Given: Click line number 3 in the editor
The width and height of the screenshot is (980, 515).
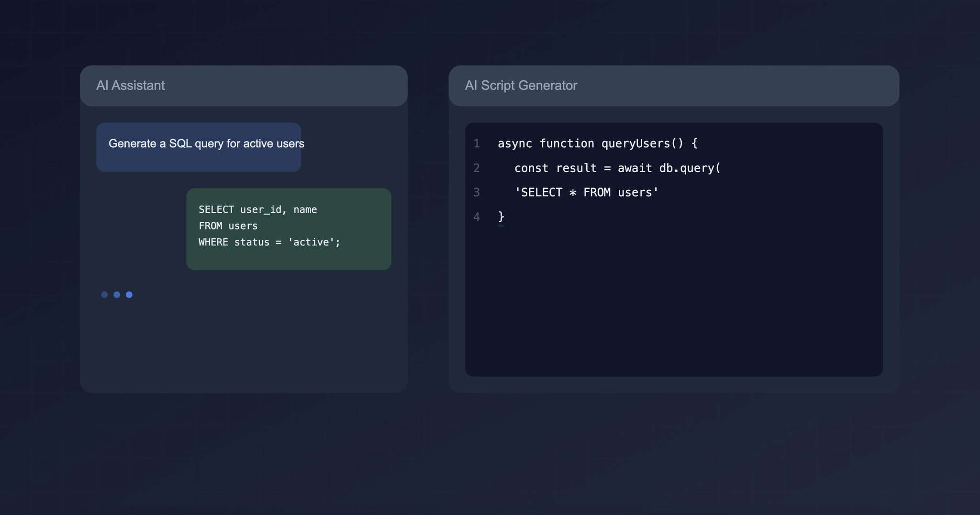Looking at the screenshot, I should click(x=477, y=192).
